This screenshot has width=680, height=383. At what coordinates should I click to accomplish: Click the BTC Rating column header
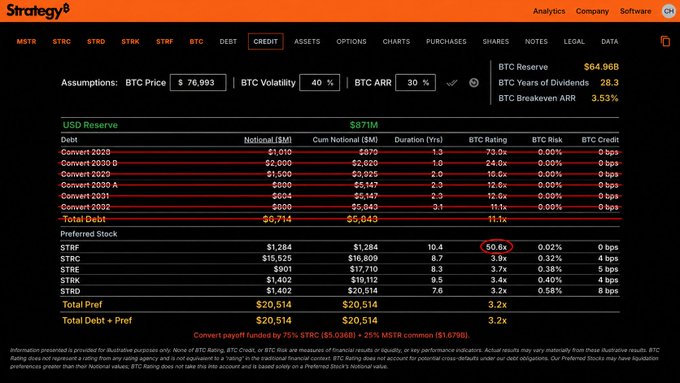coord(487,140)
